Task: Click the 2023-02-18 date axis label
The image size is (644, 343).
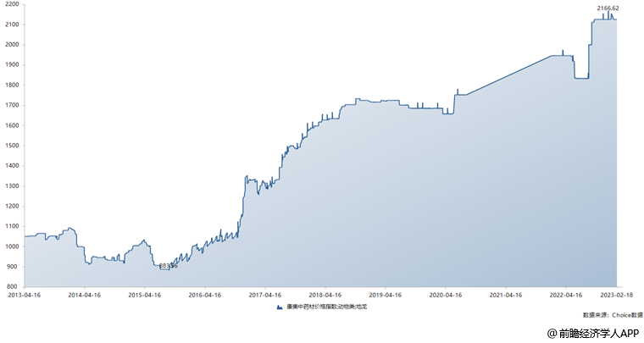Action: pos(617,295)
